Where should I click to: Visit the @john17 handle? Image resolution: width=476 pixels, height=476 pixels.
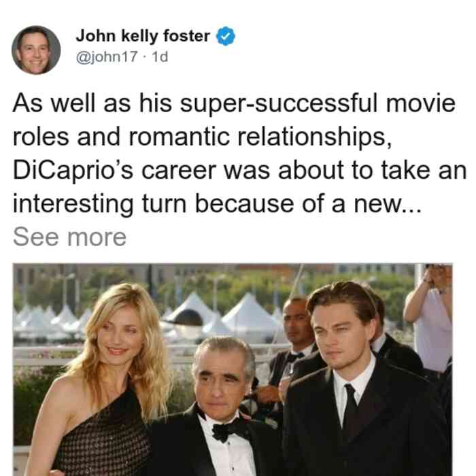coord(107,56)
